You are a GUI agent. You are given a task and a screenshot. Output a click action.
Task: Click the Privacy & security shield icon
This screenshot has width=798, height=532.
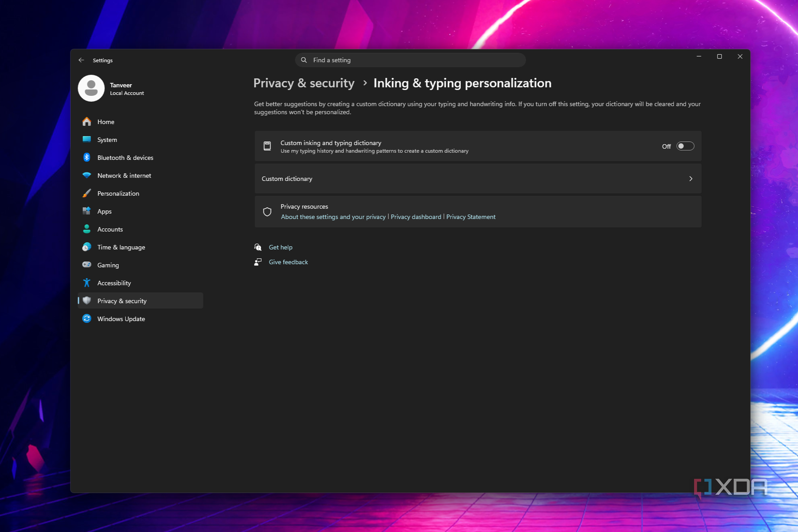pyautogui.click(x=87, y=300)
